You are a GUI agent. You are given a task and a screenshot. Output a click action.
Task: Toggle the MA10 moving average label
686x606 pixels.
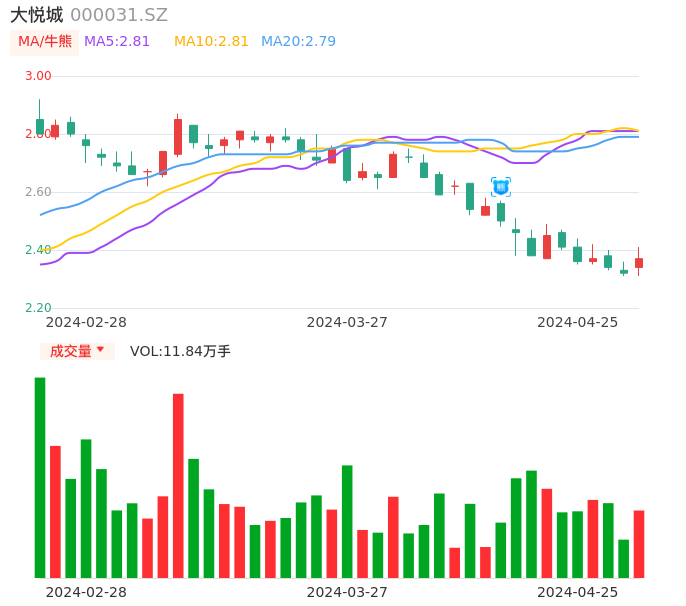[x=211, y=42]
